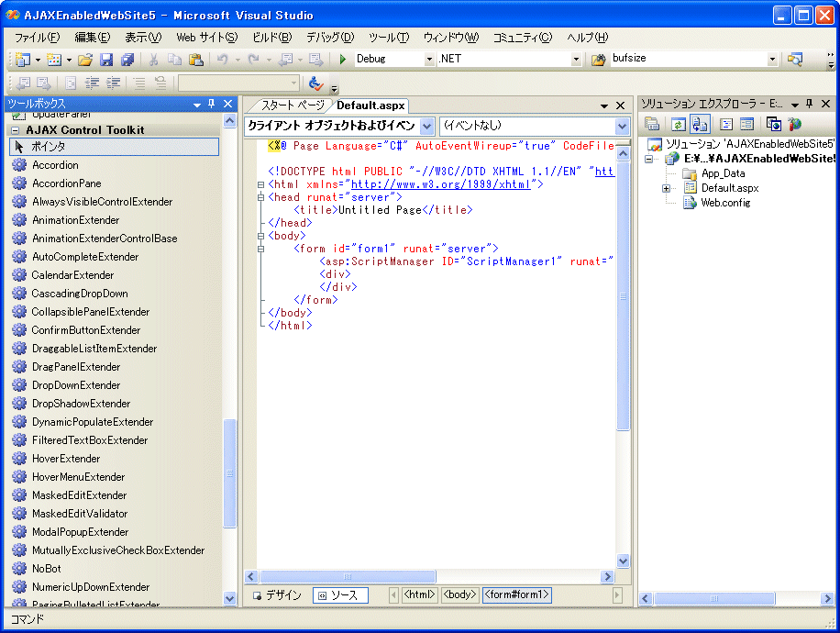Click the New Project toolbar icon

(x=23, y=60)
